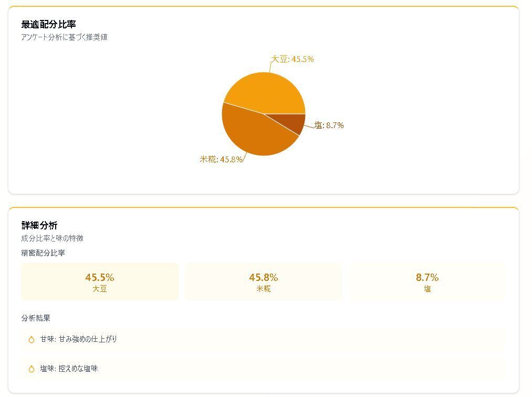Click the 塩: 8.7% chart label

[329, 126]
